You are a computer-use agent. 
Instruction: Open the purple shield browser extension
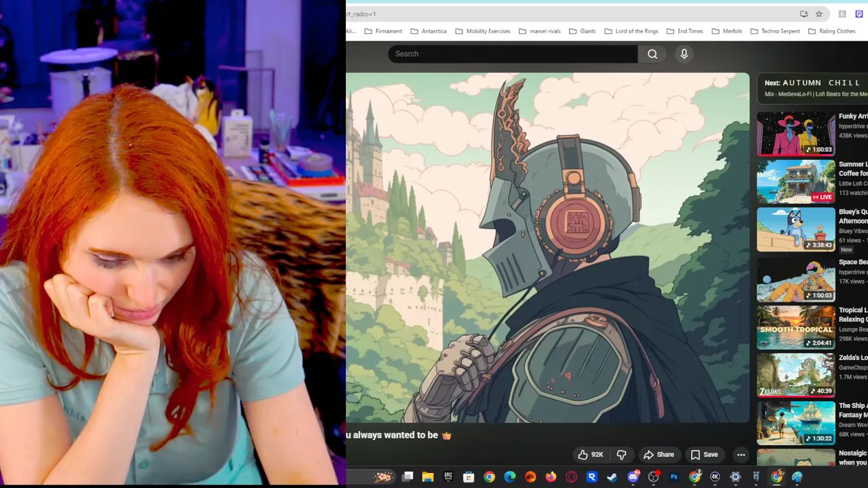point(859,14)
